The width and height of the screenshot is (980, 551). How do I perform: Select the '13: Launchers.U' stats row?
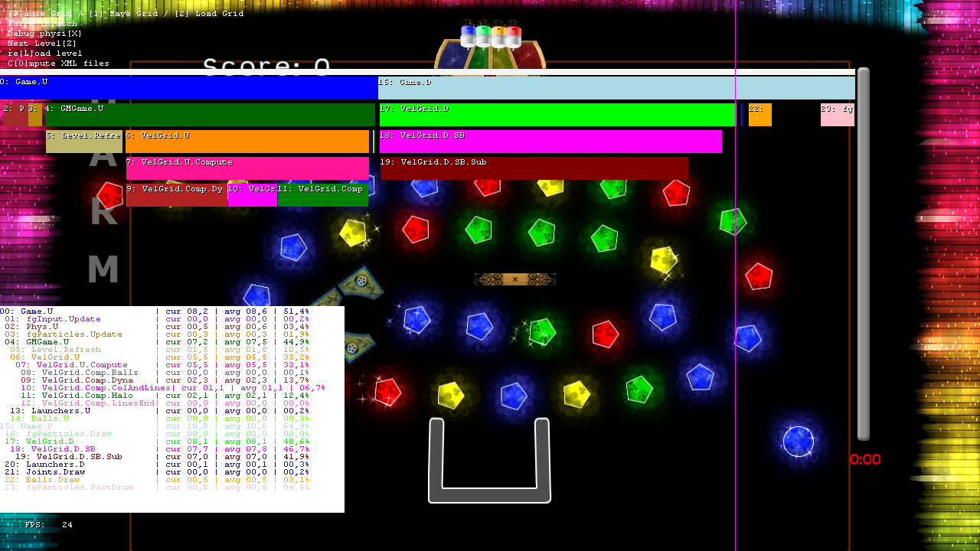pos(159,411)
